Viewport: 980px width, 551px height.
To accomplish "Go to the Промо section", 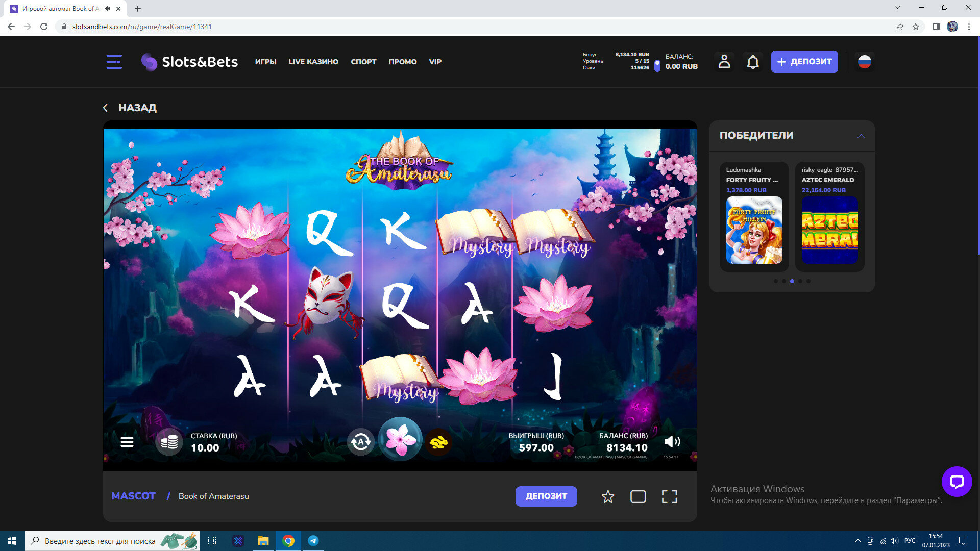I will point(402,62).
